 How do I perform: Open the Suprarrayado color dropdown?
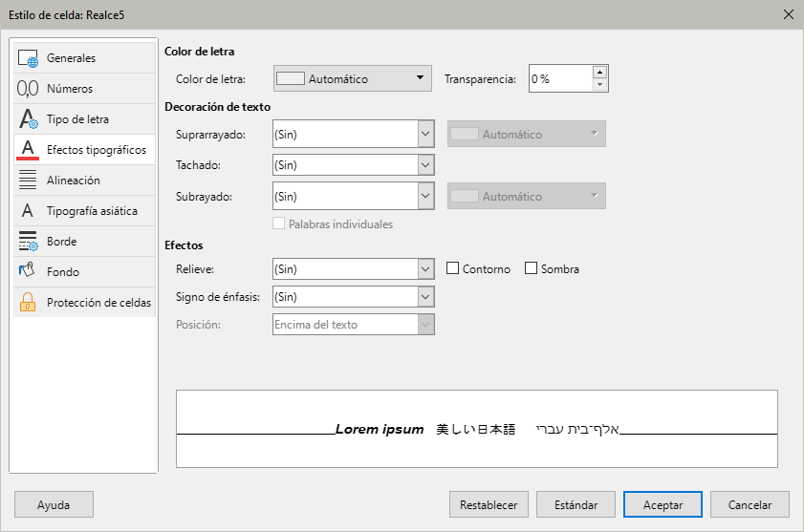point(527,135)
